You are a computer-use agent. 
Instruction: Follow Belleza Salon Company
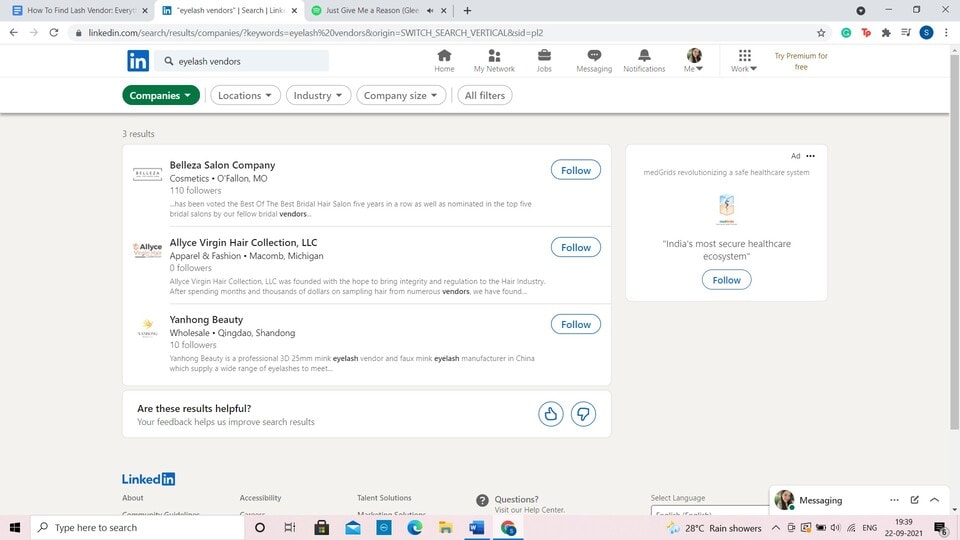(576, 170)
